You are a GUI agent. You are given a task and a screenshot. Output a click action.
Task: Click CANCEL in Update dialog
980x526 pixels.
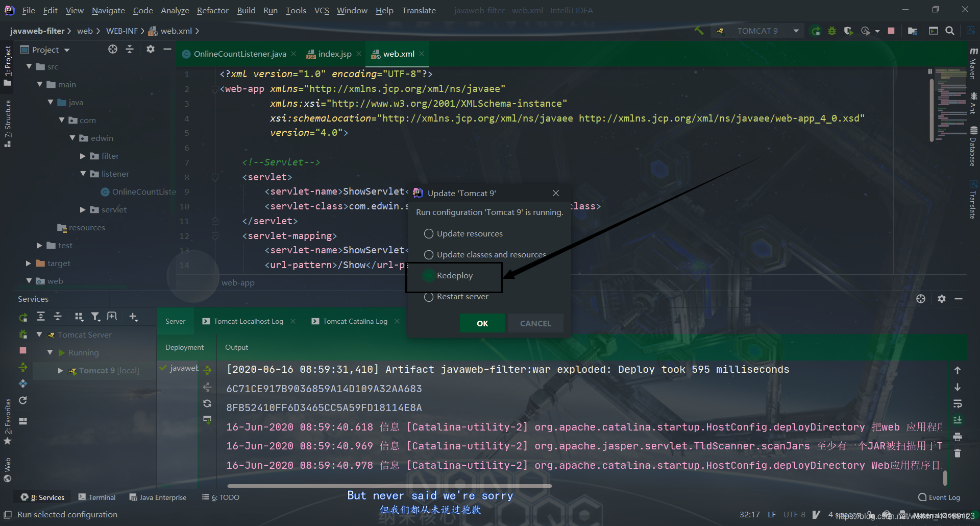[535, 323]
